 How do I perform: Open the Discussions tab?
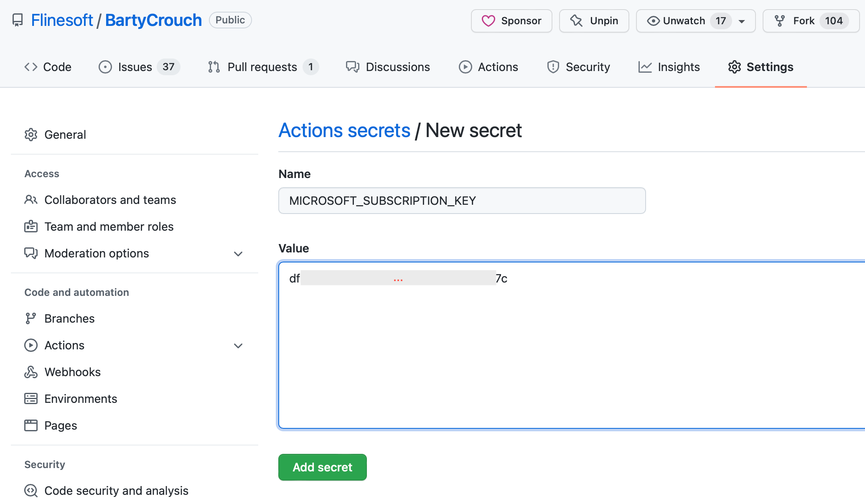(x=388, y=67)
